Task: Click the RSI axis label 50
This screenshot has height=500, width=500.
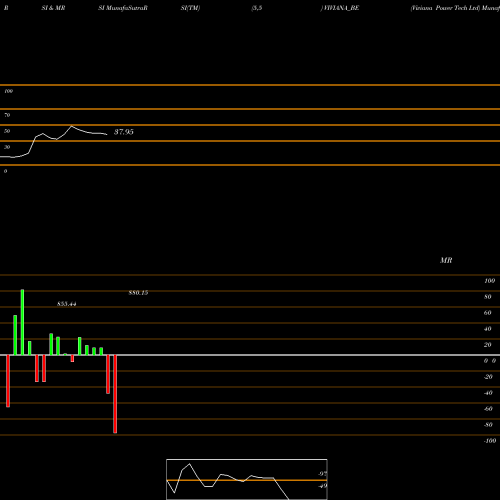Action: (x=7, y=131)
